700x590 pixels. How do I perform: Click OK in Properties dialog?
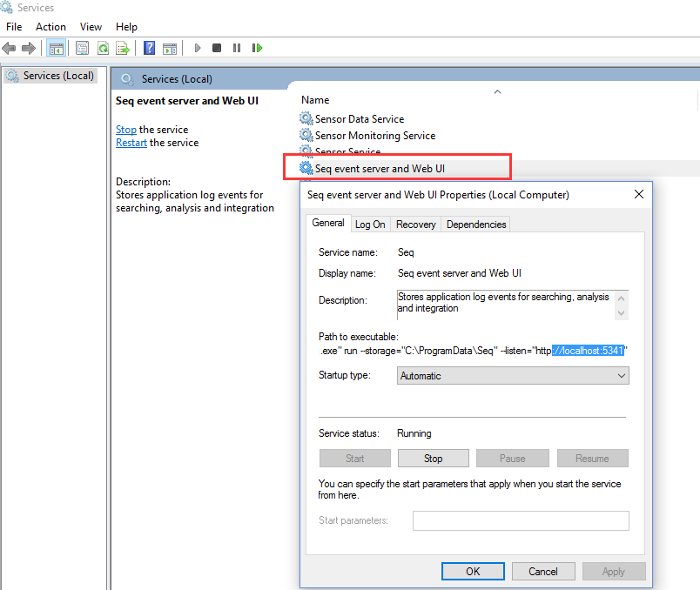pyautogui.click(x=473, y=571)
